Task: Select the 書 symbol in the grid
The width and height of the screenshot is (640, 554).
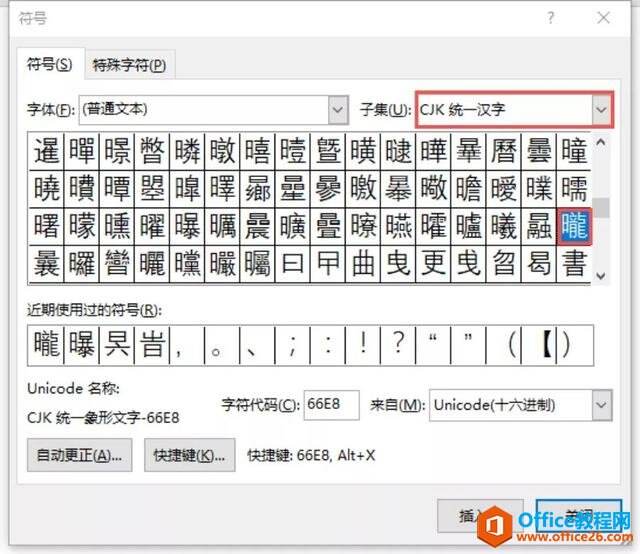Action: (573, 264)
